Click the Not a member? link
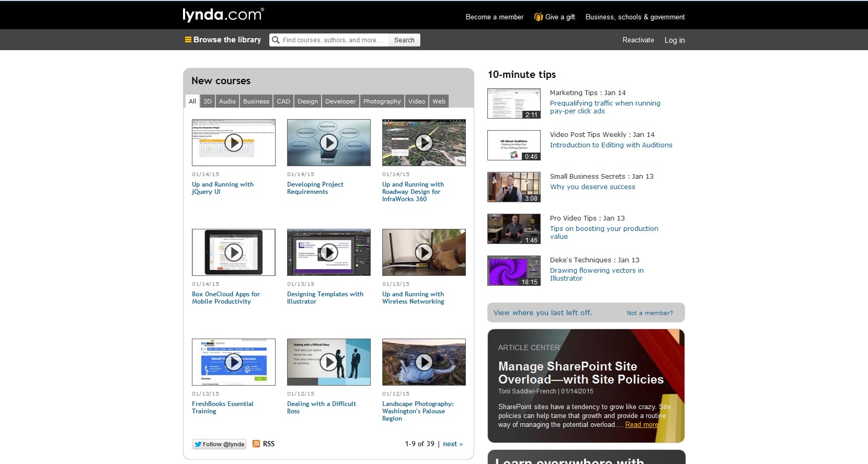 pos(650,313)
